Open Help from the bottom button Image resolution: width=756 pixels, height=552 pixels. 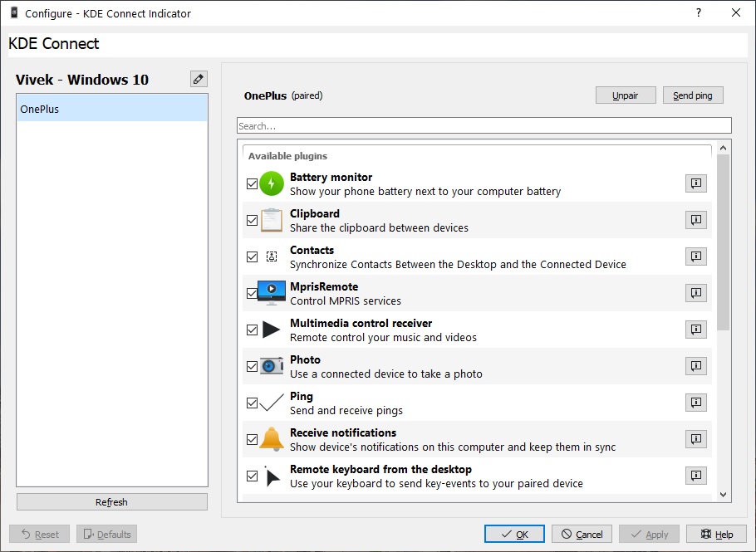(716, 535)
